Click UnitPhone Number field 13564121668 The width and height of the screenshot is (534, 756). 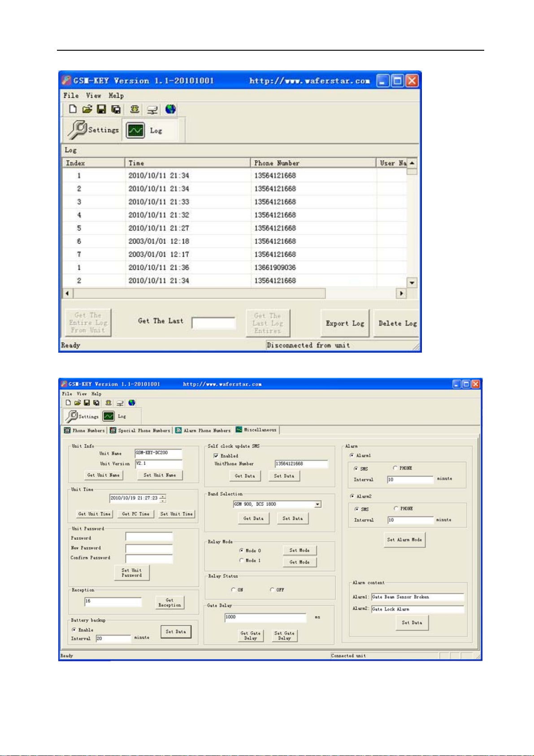(301, 464)
